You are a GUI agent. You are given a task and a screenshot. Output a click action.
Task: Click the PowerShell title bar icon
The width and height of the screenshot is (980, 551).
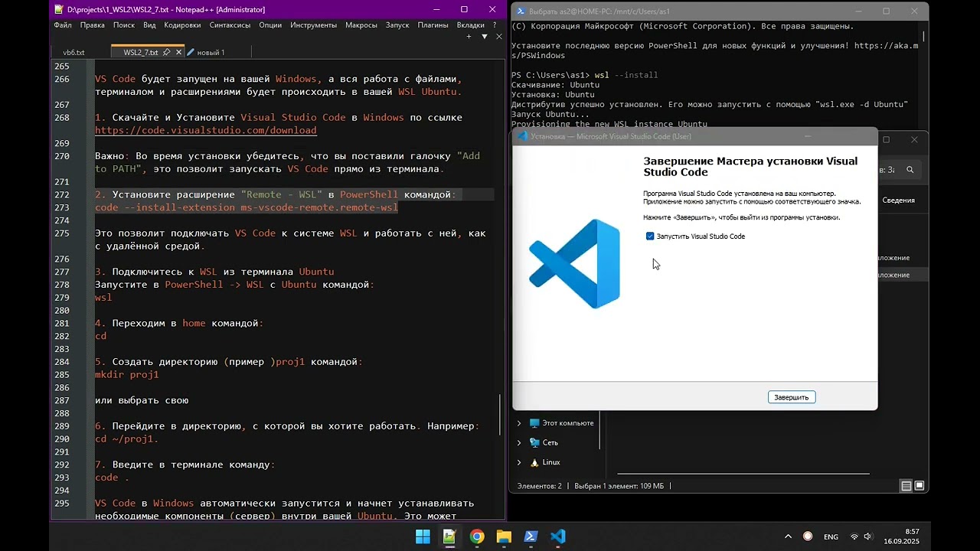tap(521, 11)
